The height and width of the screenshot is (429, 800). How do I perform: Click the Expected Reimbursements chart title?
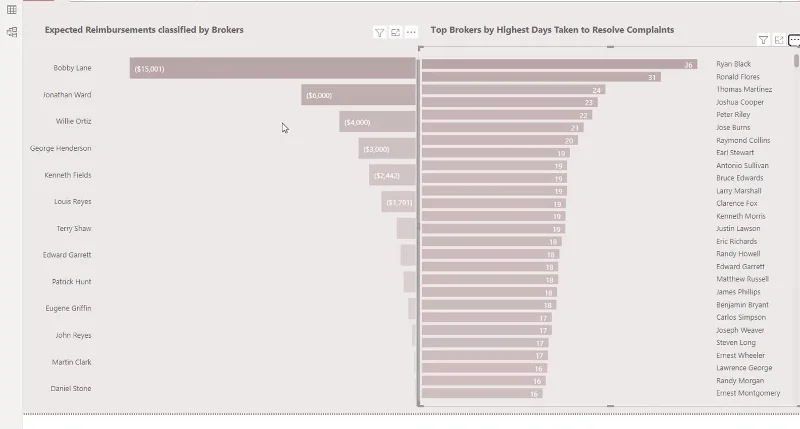144,30
